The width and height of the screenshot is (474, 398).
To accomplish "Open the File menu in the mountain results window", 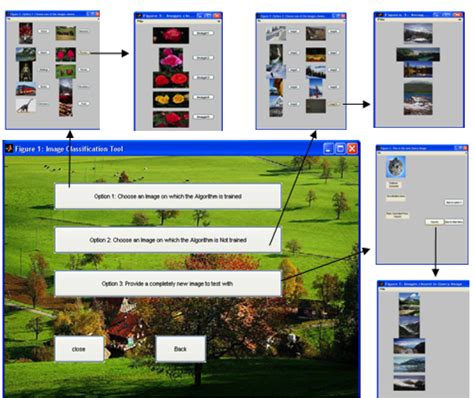I will (x=380, y=20).
